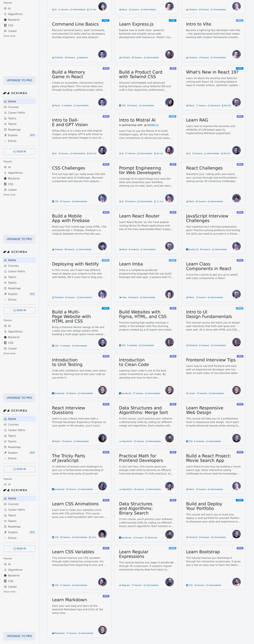The width and height of the screenshot is (254, 644).
Task: Open What's New in React 19? course
Action: coord(213,88)
